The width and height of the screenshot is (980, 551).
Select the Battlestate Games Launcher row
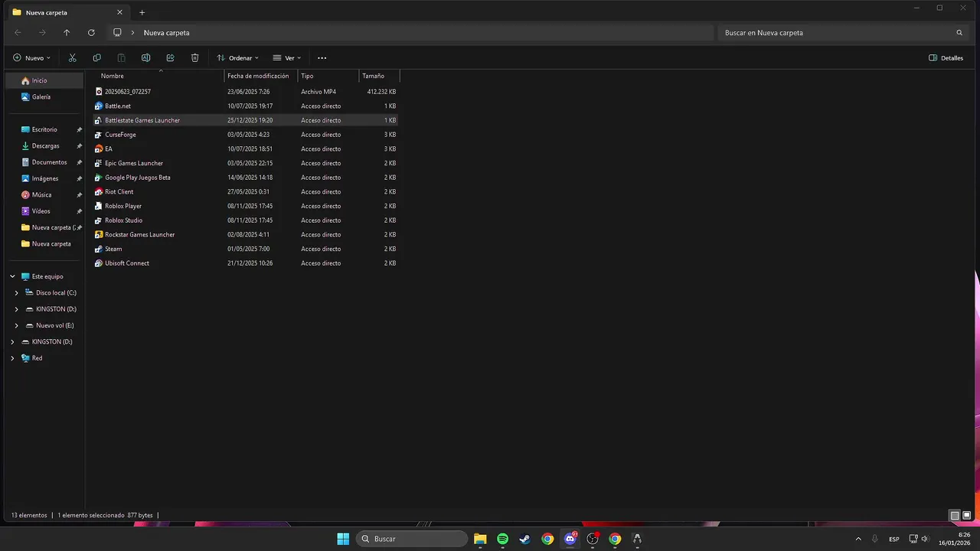[x=245, y=120]
